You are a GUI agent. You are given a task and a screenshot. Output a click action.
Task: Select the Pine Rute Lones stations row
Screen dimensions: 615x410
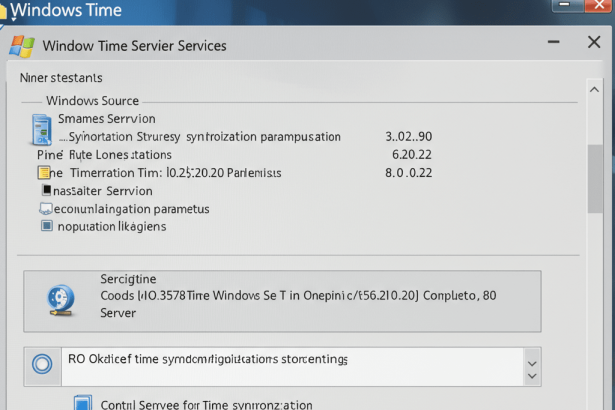[104, 155]
